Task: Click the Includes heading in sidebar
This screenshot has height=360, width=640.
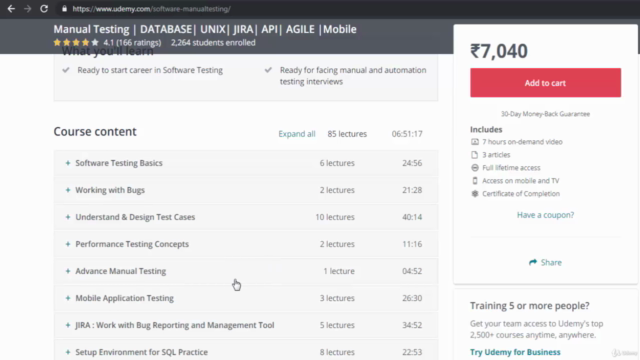Action: point(486,129)
